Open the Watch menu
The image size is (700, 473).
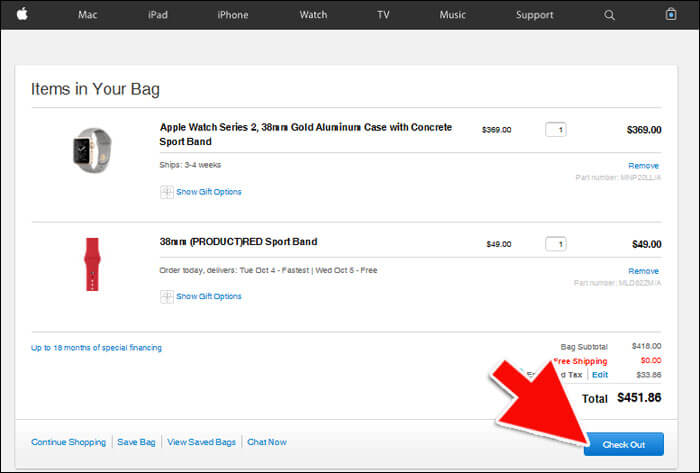click(313, 15)
